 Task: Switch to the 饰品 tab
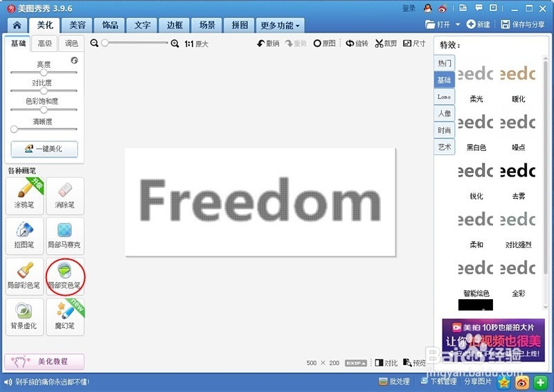(x=110, y=25)
